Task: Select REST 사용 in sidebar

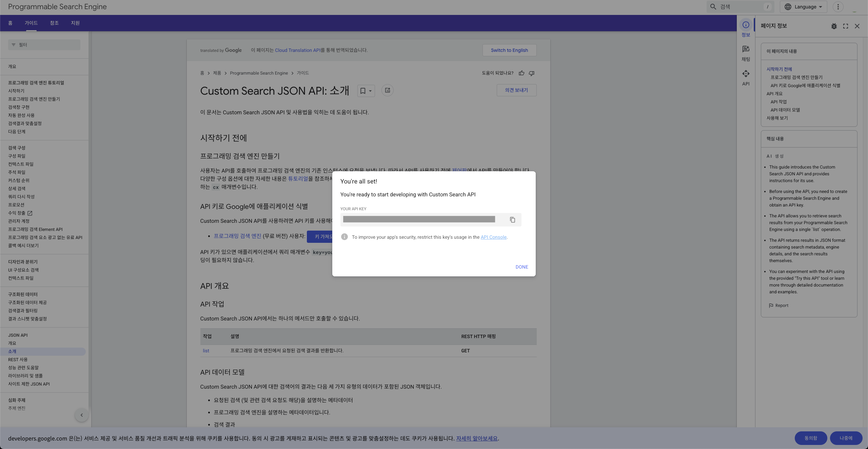Action: [18, 359]
